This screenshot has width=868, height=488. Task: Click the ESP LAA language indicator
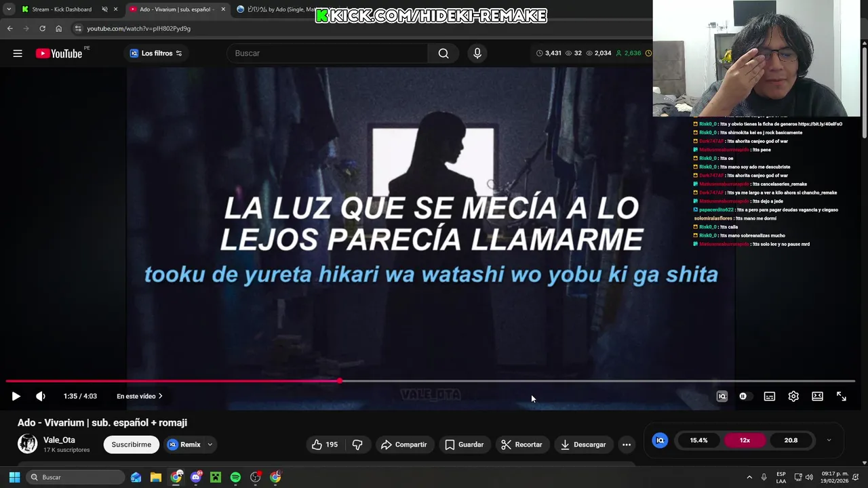(781, 477)
